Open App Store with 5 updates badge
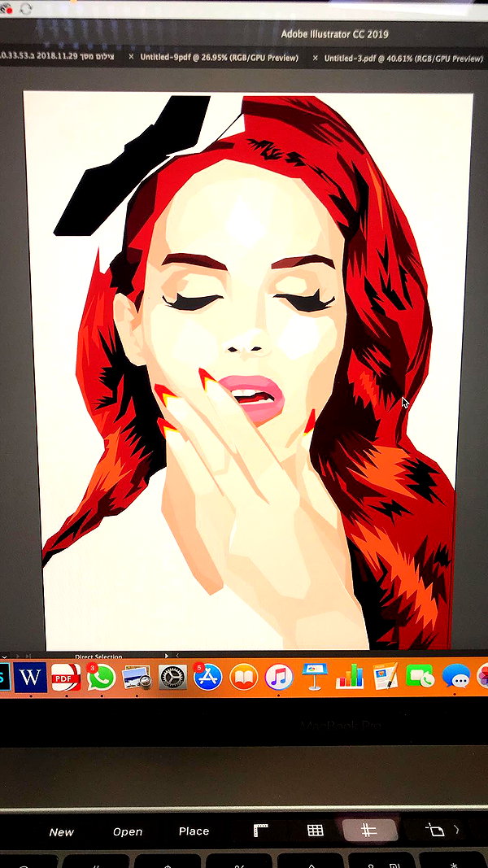This screenshot has width=488, height=868. pyautogui.click(x=208, y=677)
